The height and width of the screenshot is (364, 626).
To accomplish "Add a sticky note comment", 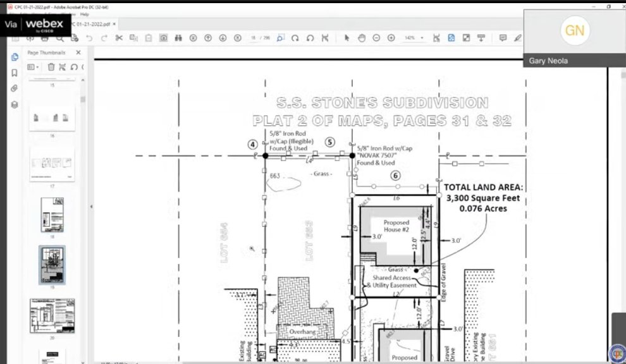I will (503, 38).
